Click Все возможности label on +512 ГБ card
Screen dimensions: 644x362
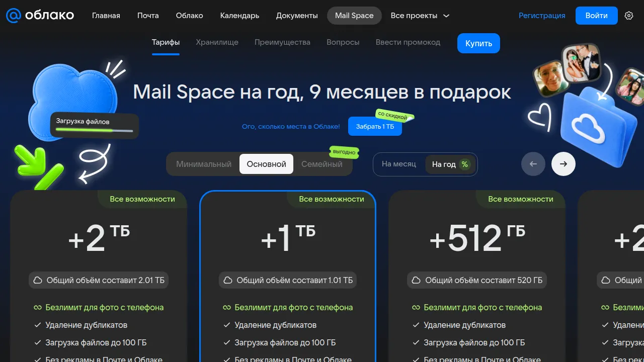(521, 199)
